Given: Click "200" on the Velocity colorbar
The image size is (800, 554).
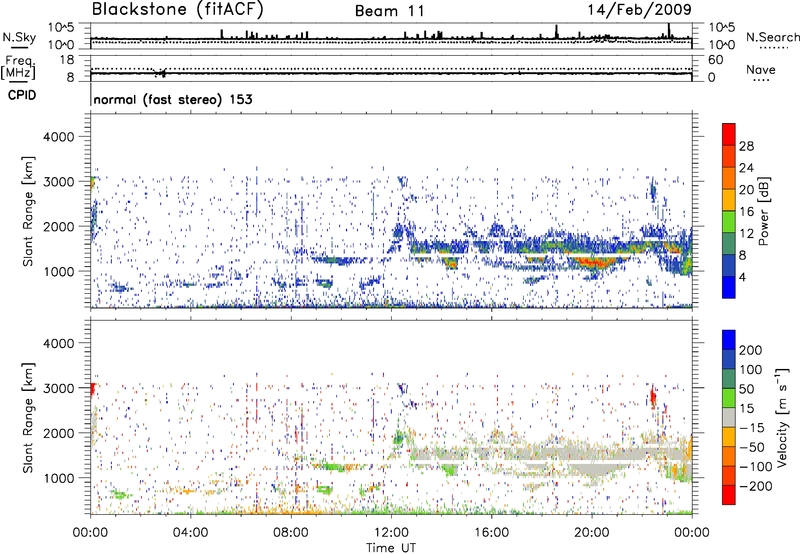Looking at the screenshot, I should click(751, 350).
